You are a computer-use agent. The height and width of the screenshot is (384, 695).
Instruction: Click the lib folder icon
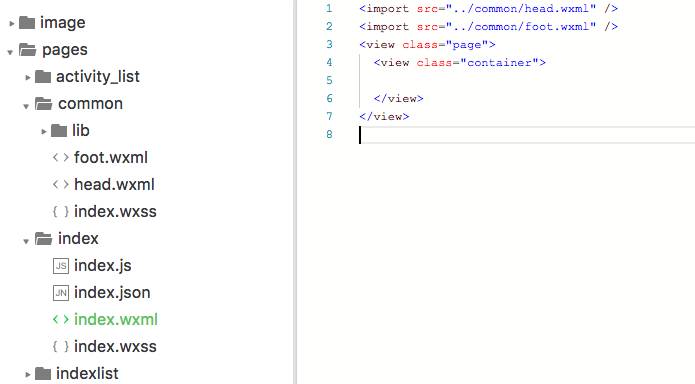point(59,131)
